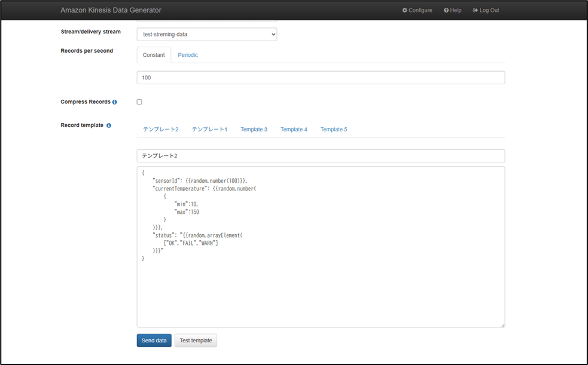588x365 pixels.
Task: Click the Log Out link
Action: click(x=486, y=10)
